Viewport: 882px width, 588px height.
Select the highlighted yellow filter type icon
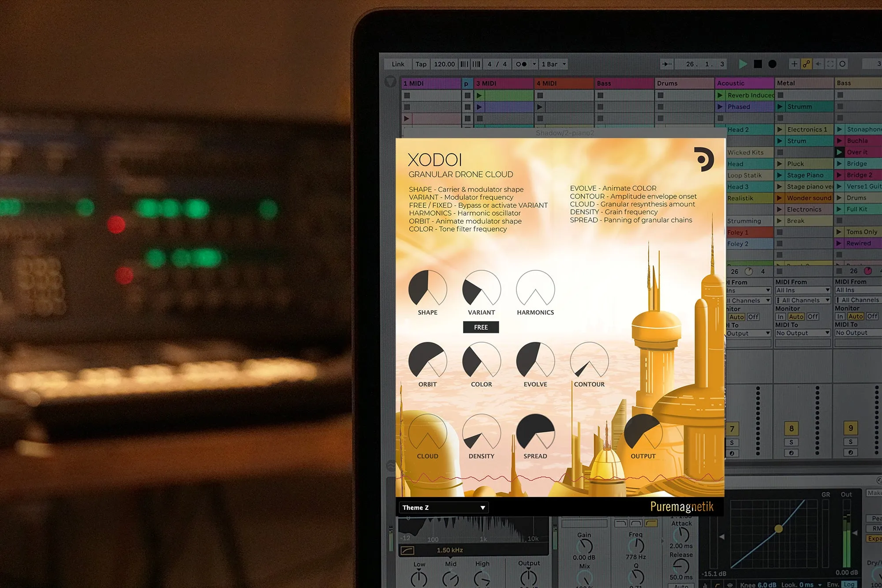coord(651,523)
